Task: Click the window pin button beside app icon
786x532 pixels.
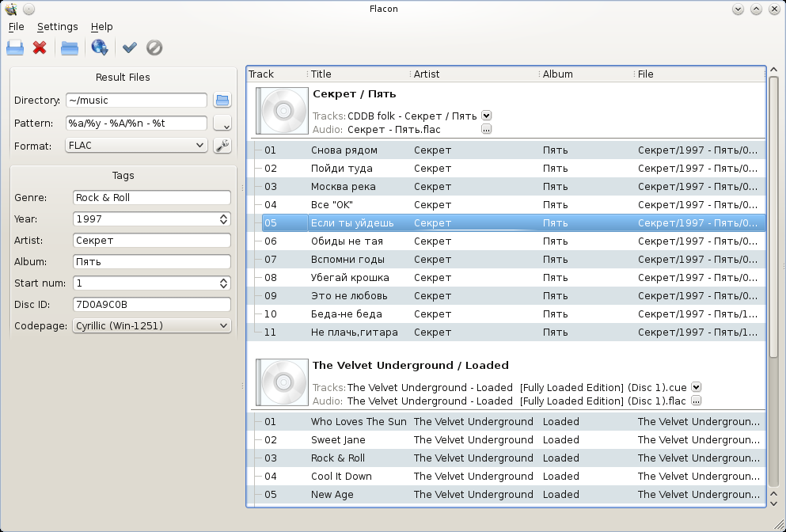Action: pos(29,9)
